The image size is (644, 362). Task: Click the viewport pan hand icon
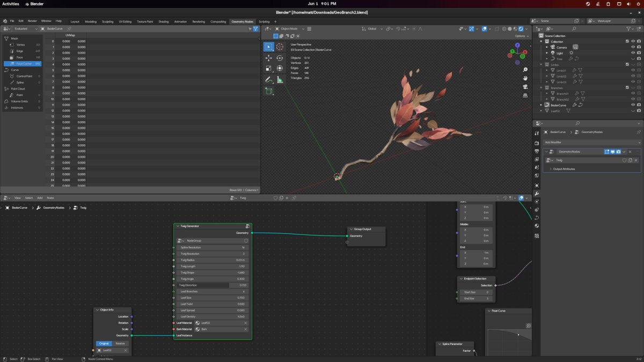(x=525, y=78)
